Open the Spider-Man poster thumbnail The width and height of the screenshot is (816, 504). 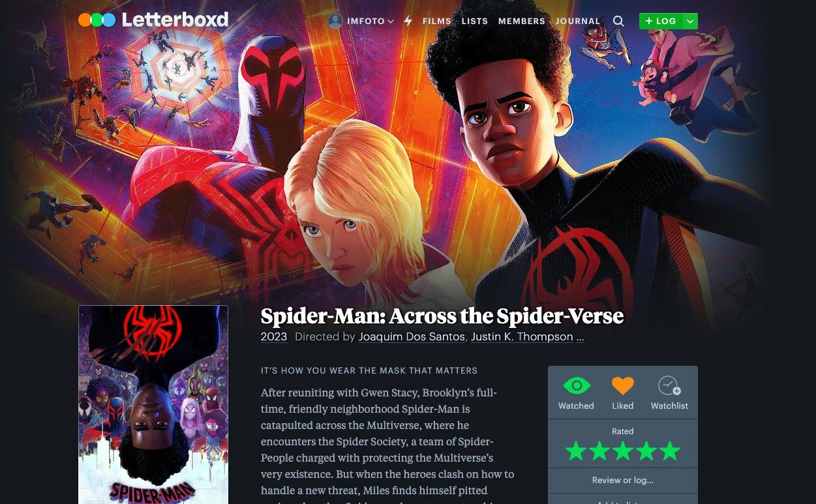coord(153,405)
